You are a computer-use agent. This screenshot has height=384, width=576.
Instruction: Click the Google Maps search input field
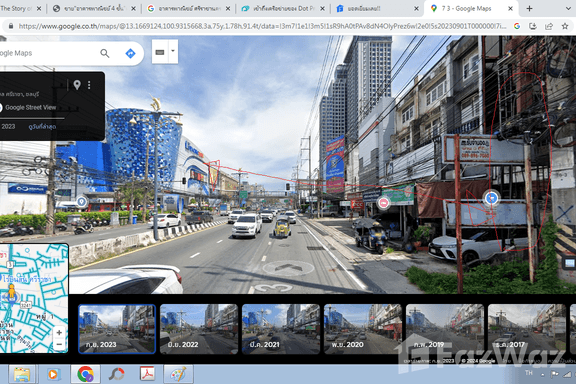[48, 53]
